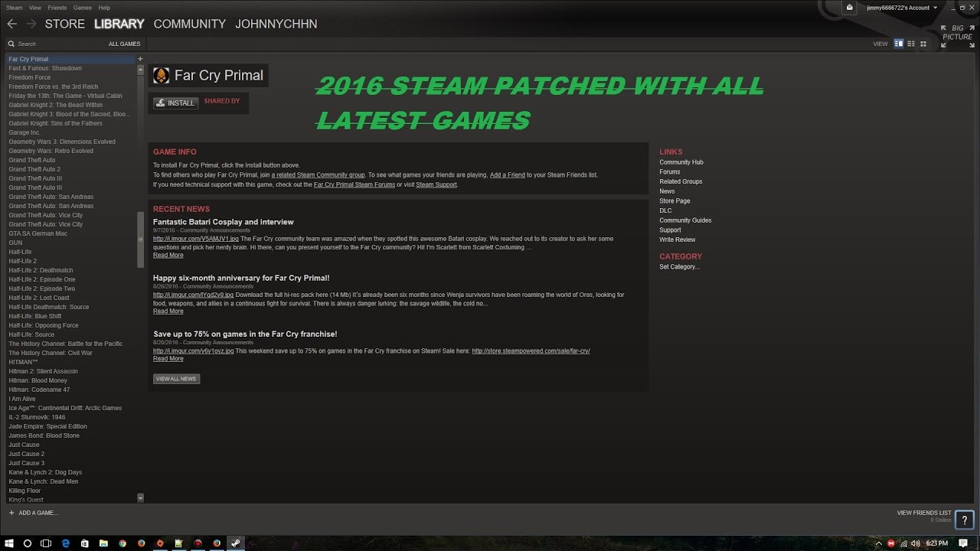The image size is (980, 551).
Task: Open the Help menu
Action: pyautogui.click(x=103, y=8)
